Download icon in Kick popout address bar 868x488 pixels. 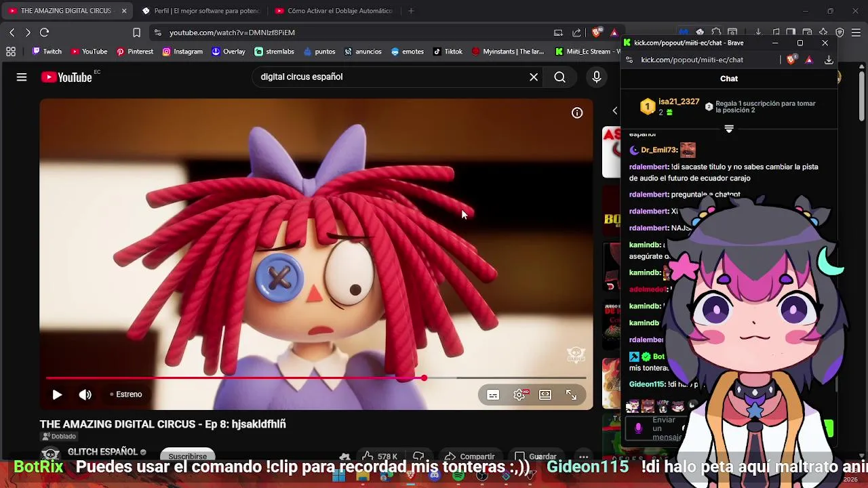click(x=829, y=60)
